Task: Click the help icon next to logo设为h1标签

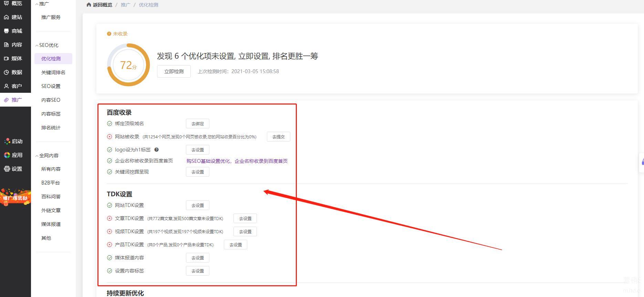Action: pos(156,150)
